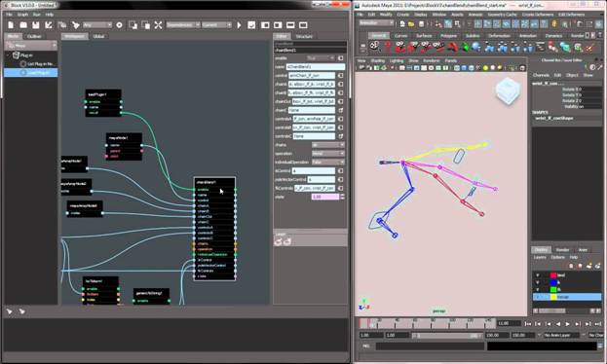
Task: Click the circular target icon in toolbar
Action: point(119,25)
